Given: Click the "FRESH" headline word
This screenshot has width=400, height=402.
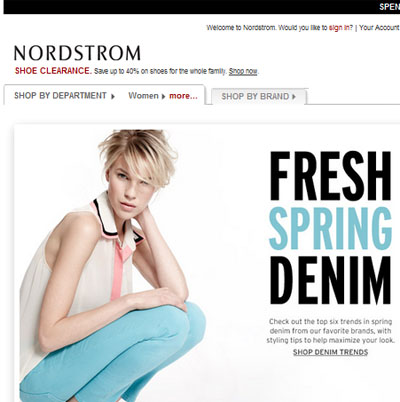Looking at the screenshot, I should tap(330, 175).
